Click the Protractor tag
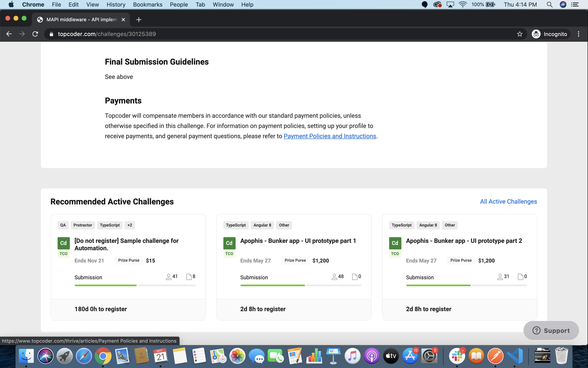The image size is (588, 368). coord(83,225)
